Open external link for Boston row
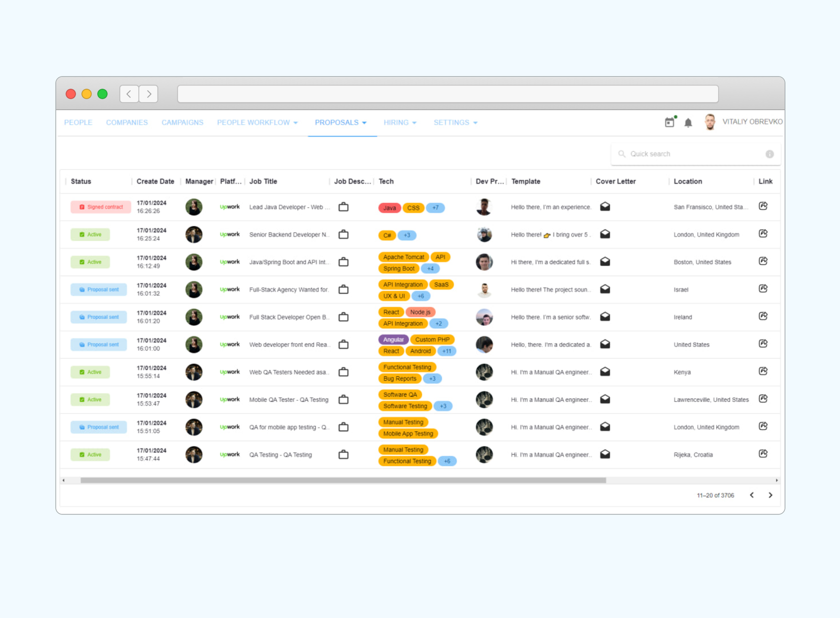 point(763,261)
